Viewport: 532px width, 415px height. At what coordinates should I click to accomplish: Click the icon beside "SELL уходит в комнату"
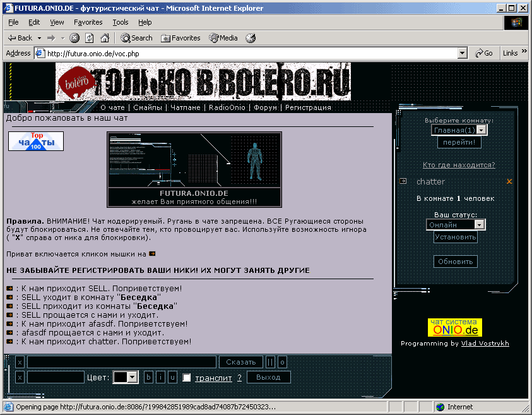pyautogui.click(x=9, y=297)
